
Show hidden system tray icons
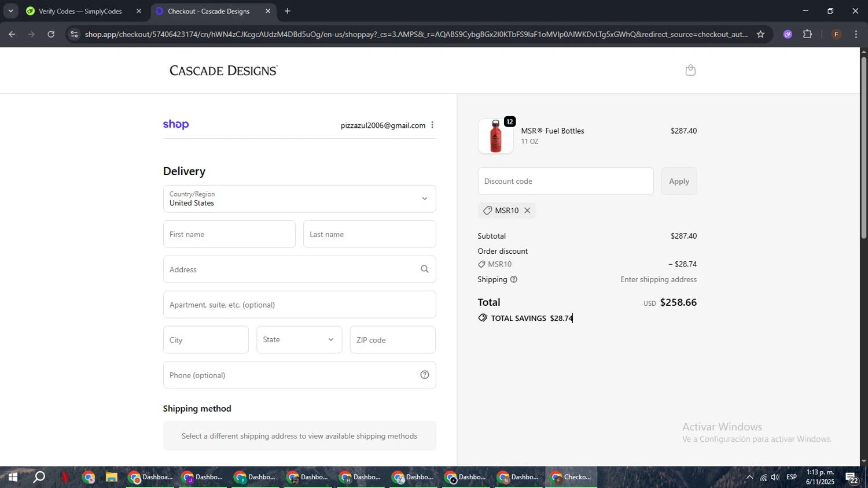tap(749, 478)
